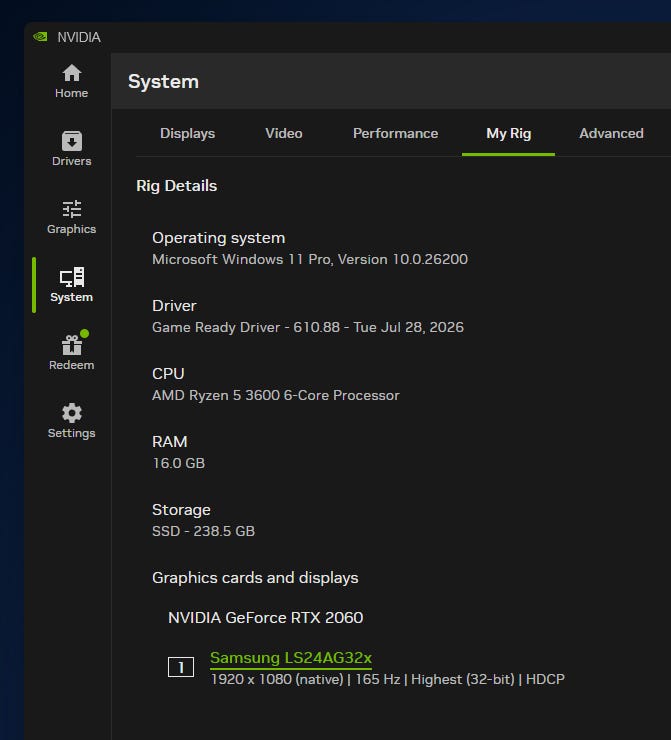Viewport: 671px width, 740px height.
Task: Open the Drivers section in sidebar
Action: (x=71, y=149)
